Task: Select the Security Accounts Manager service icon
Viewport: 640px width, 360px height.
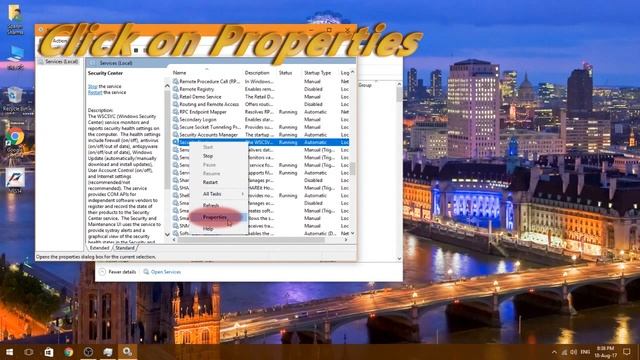Action: (176, 135)
